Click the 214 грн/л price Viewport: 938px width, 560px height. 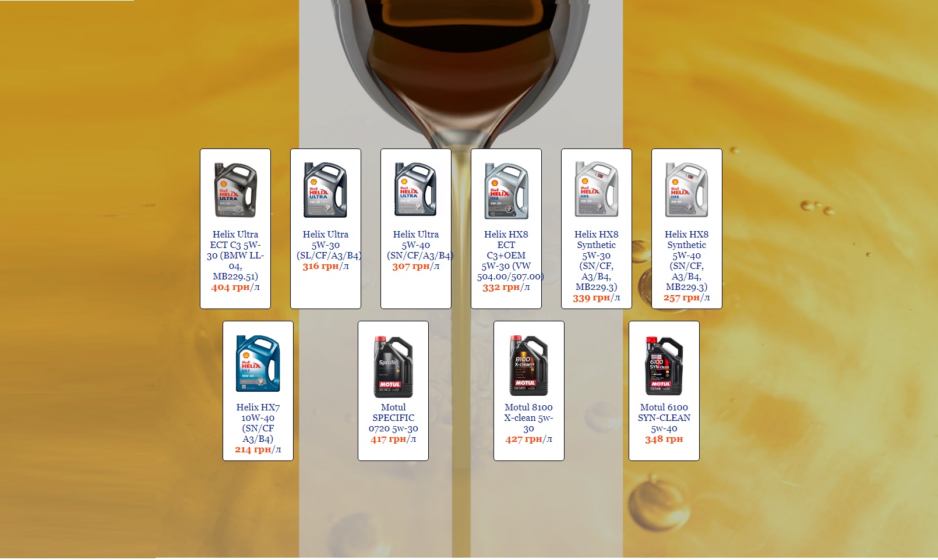point(258,449)
